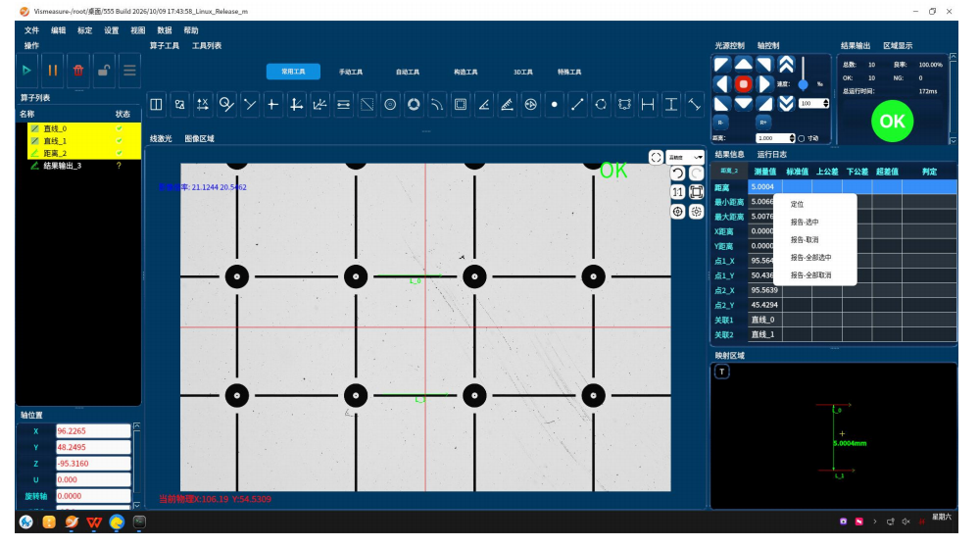The width and height of the screenshot is (980, 547).
Task: Select the concentric circle tool icon
Action: click(390, 104)
